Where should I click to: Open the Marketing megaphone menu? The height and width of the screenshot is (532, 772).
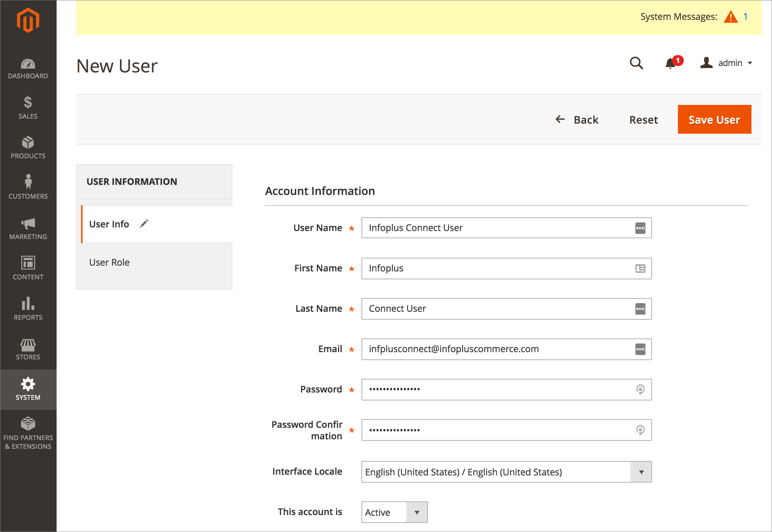click(x=28, y=229)
